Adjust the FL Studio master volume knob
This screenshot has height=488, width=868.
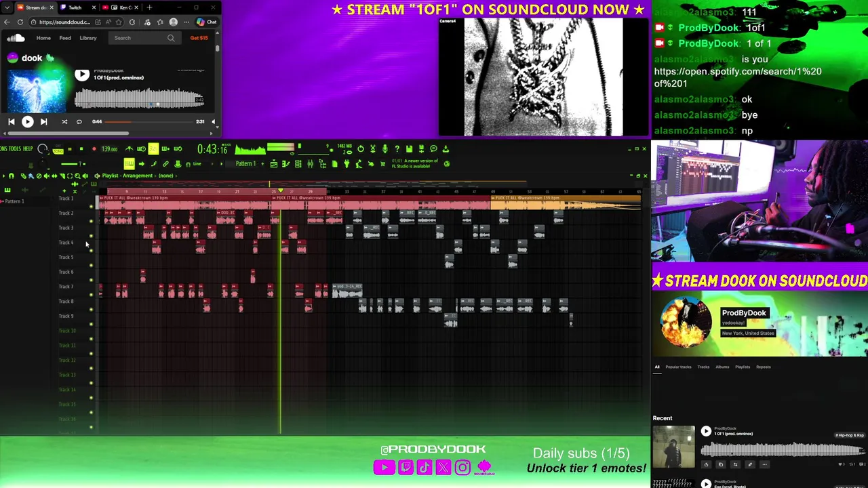[43, 149]
